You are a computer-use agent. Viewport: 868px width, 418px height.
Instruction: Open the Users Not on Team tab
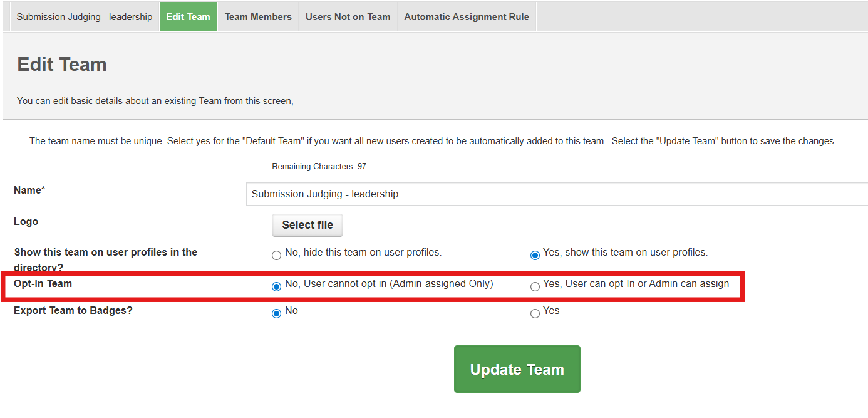pos(348,17)
